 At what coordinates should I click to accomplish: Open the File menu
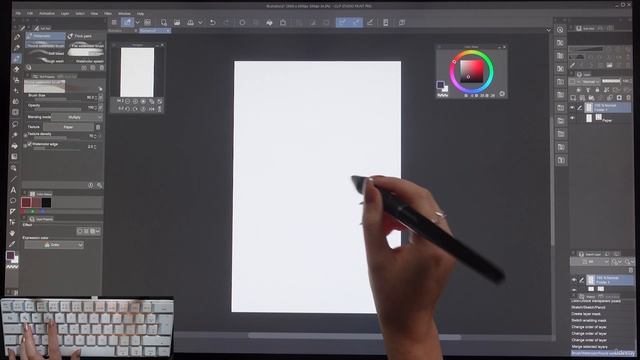(x=18, y=13)
